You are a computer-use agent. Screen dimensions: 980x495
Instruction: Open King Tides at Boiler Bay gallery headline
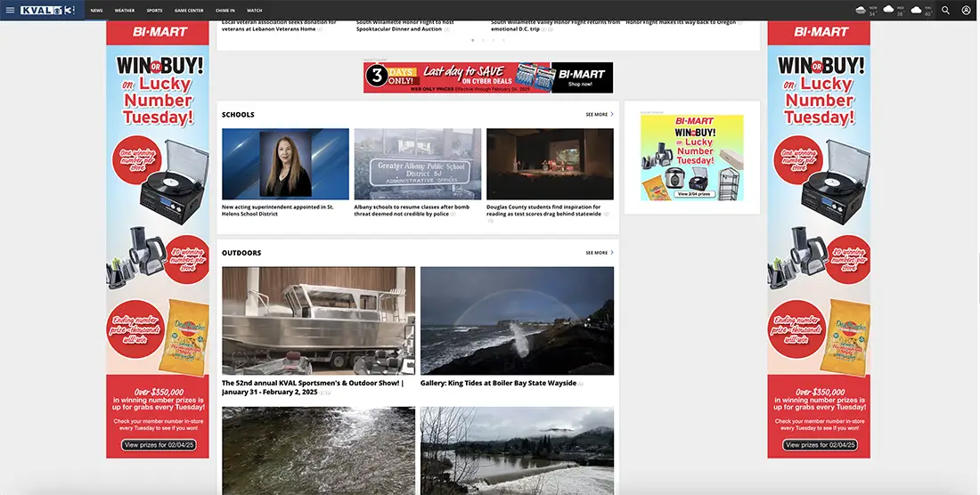[499, 383]
